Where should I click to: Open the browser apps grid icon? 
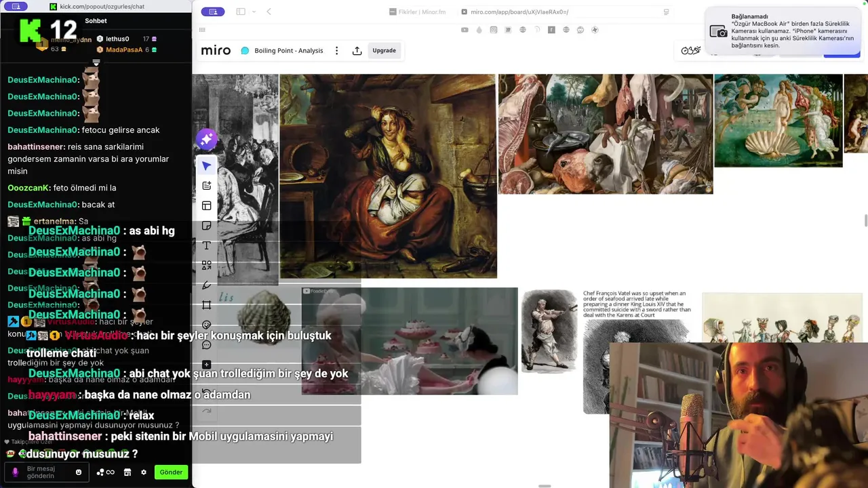point(202,30)
